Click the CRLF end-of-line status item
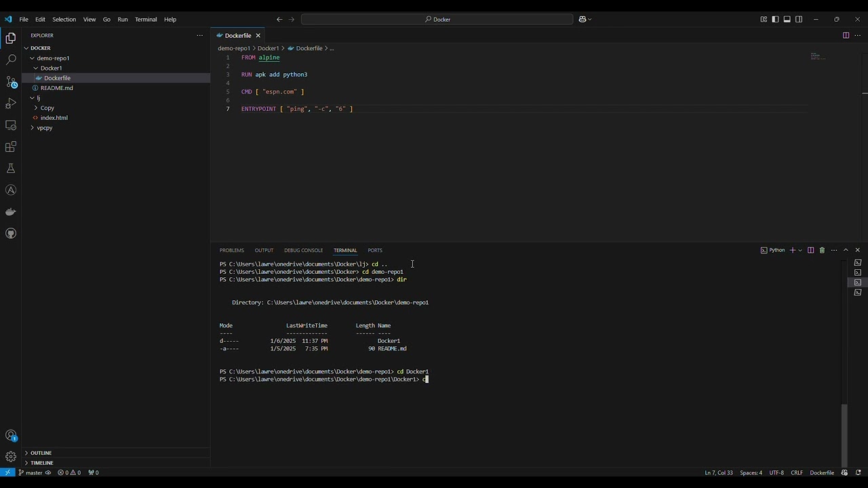868x488 pixels. (797, 472)
